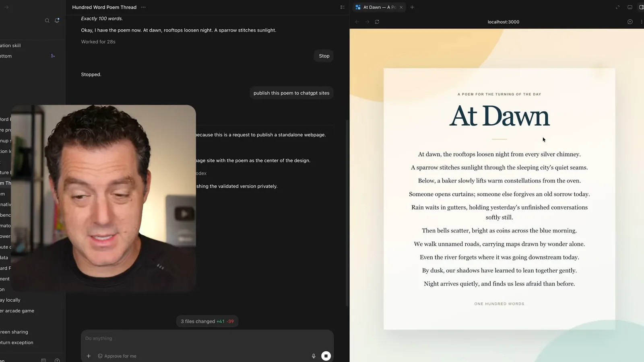Image resolution: width=644 pixels, height=362 pixels.
Task: Expand the 'Worked for 28s' summary
Action: (x=98, y=42)
